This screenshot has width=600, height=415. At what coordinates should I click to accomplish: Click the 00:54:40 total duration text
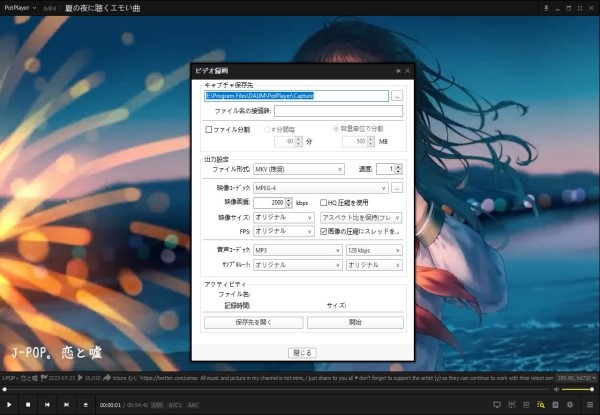(137, 405)
